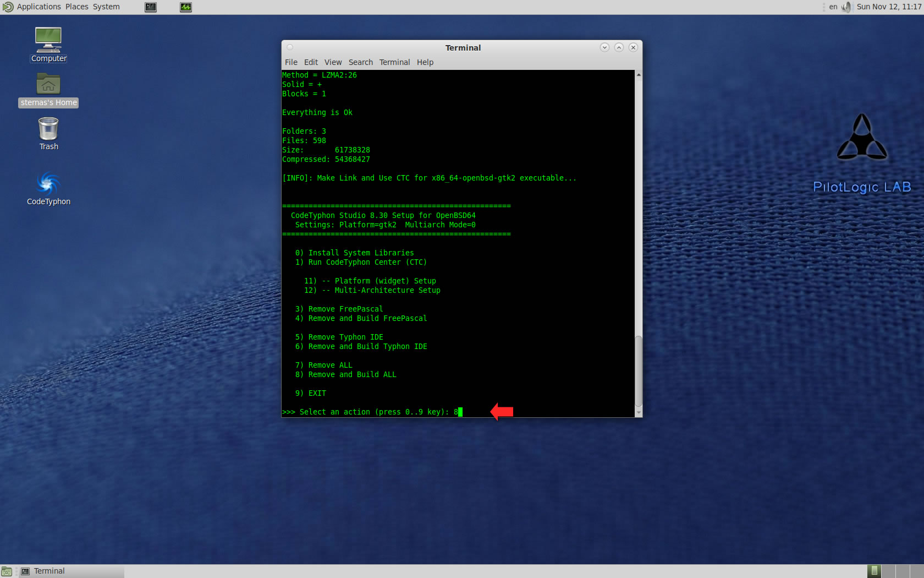Click '9) EXIT' line
This screenshot has width=924, height=578.
pos(310,393)
